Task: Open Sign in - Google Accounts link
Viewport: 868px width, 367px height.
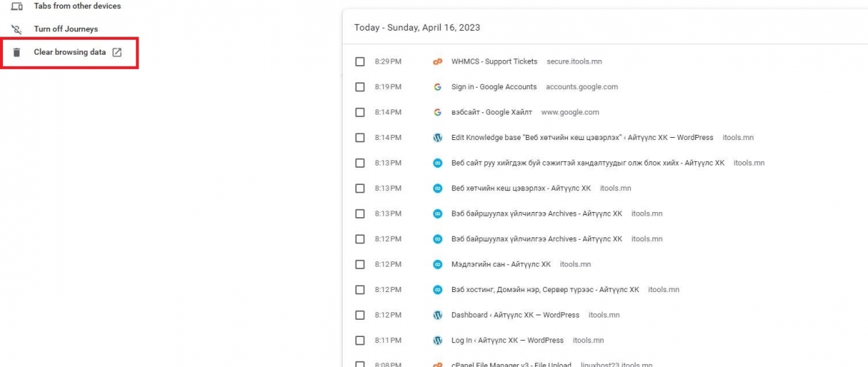Action: tap(495, 87)
